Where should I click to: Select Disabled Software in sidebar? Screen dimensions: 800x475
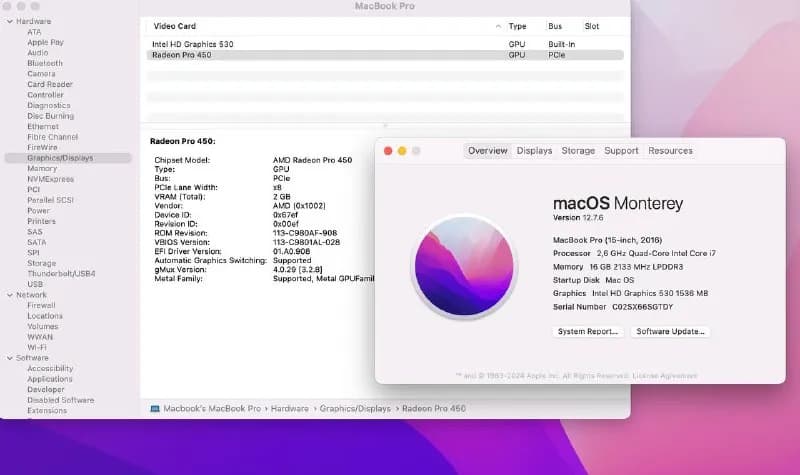tap(61, 400)
